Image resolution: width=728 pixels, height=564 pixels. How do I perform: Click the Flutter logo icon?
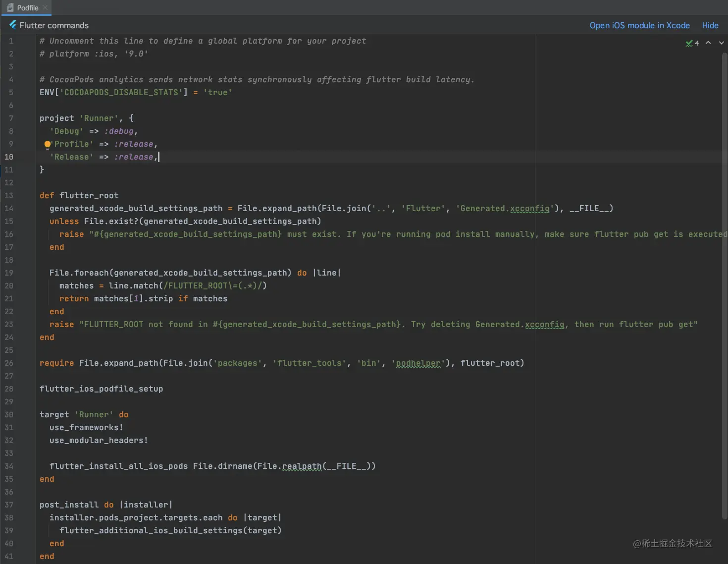pos(12,25)
